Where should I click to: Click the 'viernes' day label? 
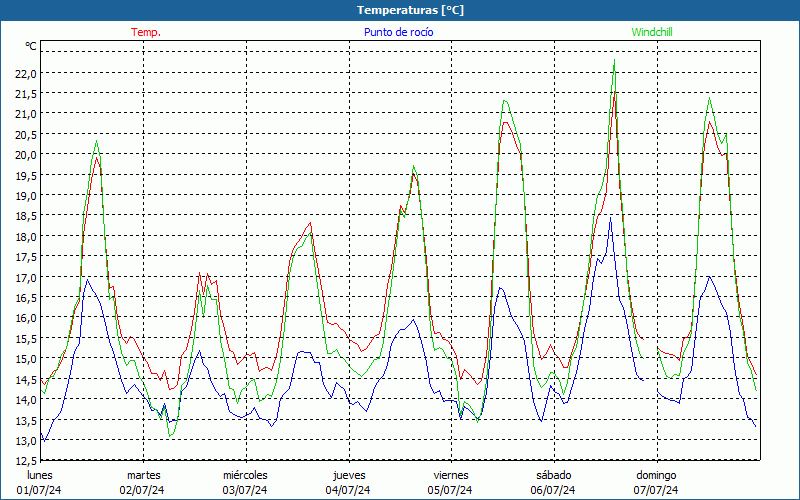pyautogui.click(x=451, y=476)
